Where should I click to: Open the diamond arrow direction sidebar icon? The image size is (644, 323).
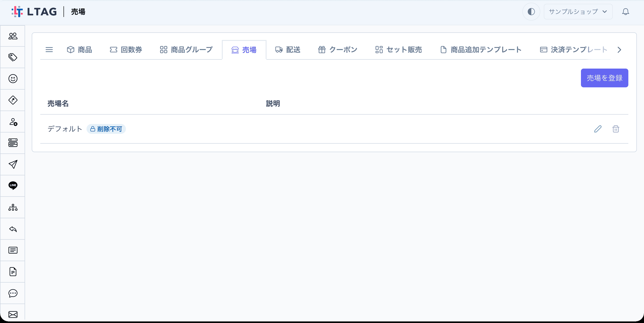point(13,100)
